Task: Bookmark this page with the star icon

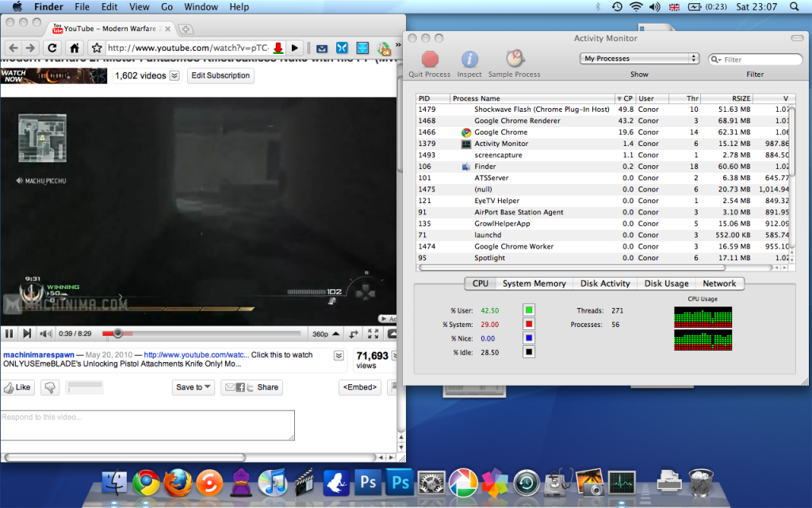Action: pos(97,48)
